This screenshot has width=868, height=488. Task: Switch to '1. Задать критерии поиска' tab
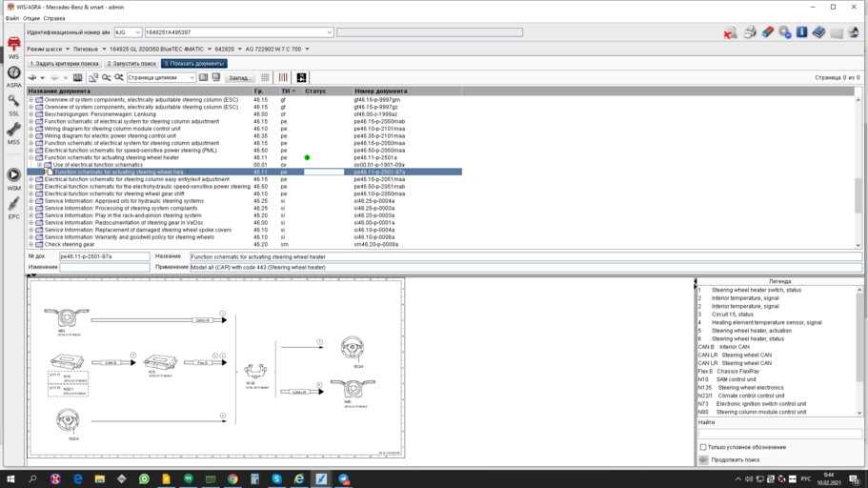tap(64, 64)
